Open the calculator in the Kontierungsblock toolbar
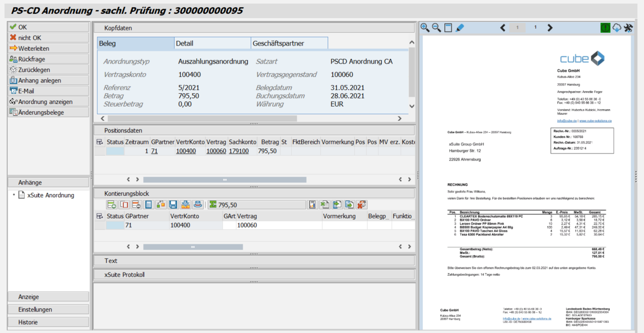 (148, 204)
